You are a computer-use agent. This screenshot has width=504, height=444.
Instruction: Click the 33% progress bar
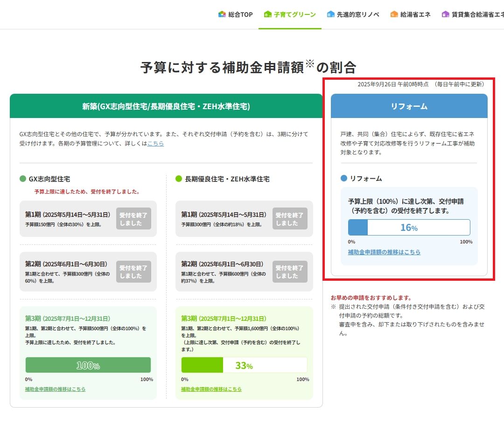[244, 365]
